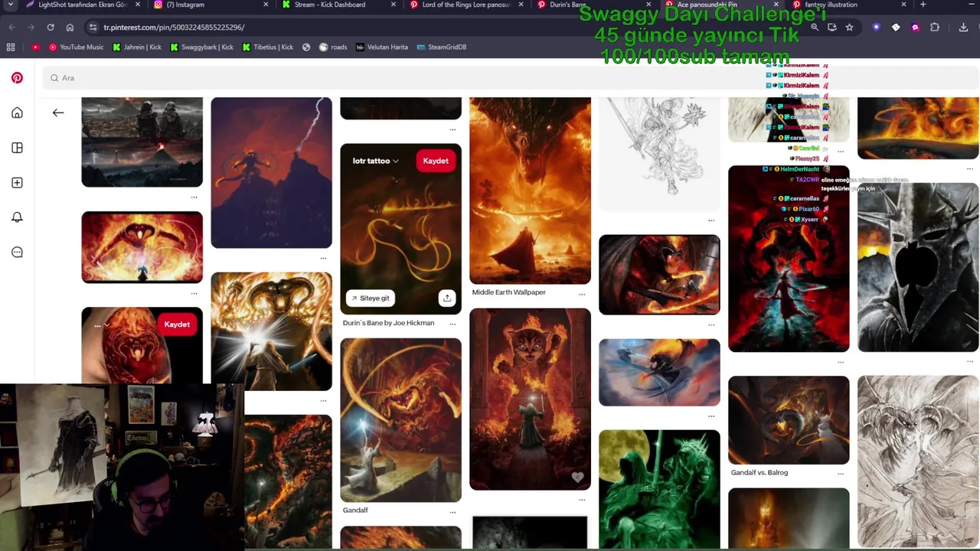Open the Middle Earth Wallpaper pin image

[x=530, y=190]
